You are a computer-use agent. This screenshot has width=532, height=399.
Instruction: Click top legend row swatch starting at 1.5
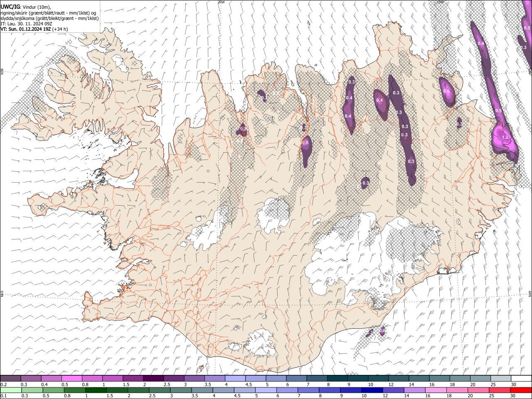tap(133, 378)
